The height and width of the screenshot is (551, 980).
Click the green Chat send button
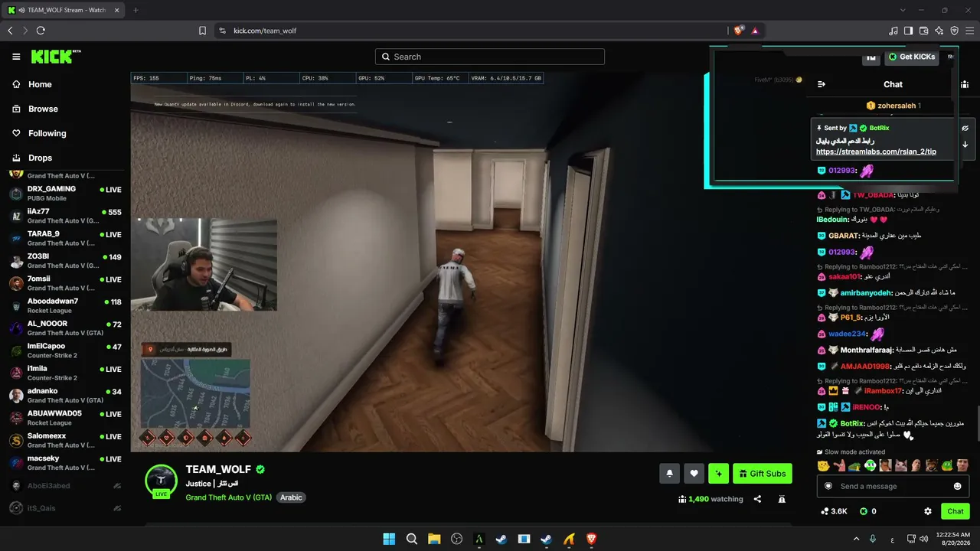click(x=955, y=511)
